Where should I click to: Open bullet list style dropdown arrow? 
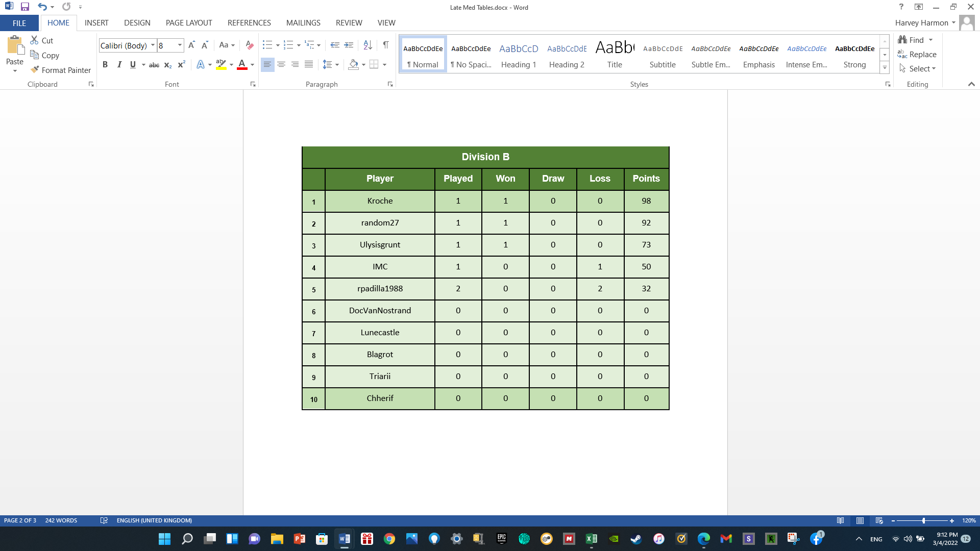click(x=278, y=45)
